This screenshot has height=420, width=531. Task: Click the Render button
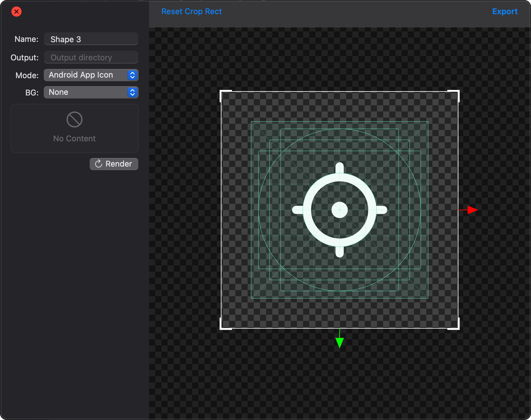(114, 164)
